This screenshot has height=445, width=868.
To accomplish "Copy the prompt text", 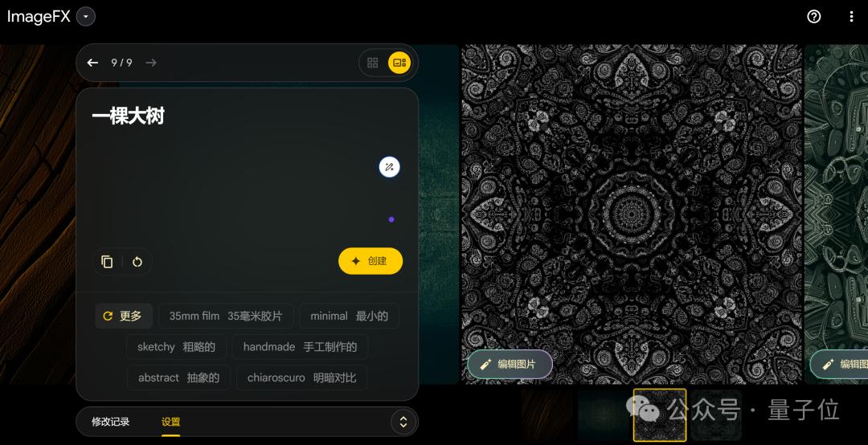I will [x=107, y=261].
